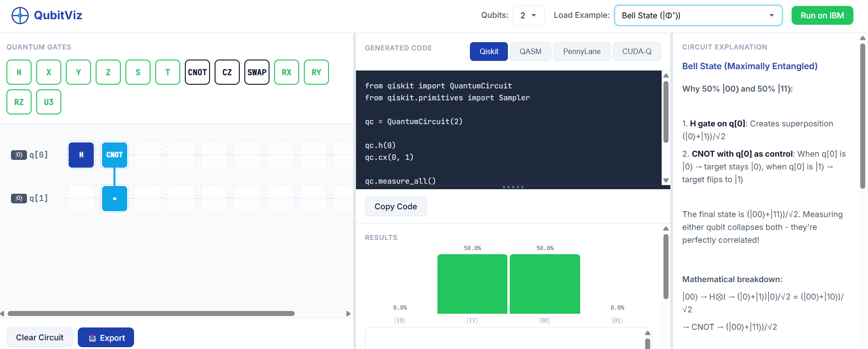Select the H gate from the palette

19,72
